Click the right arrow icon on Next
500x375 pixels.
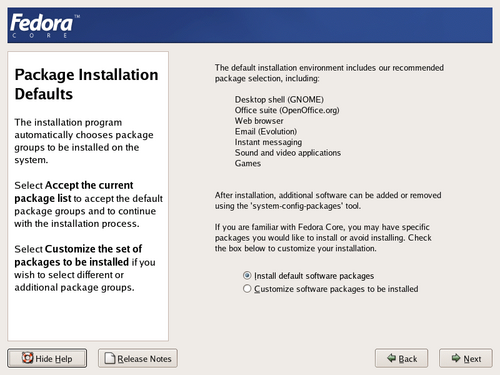[456, 358]
